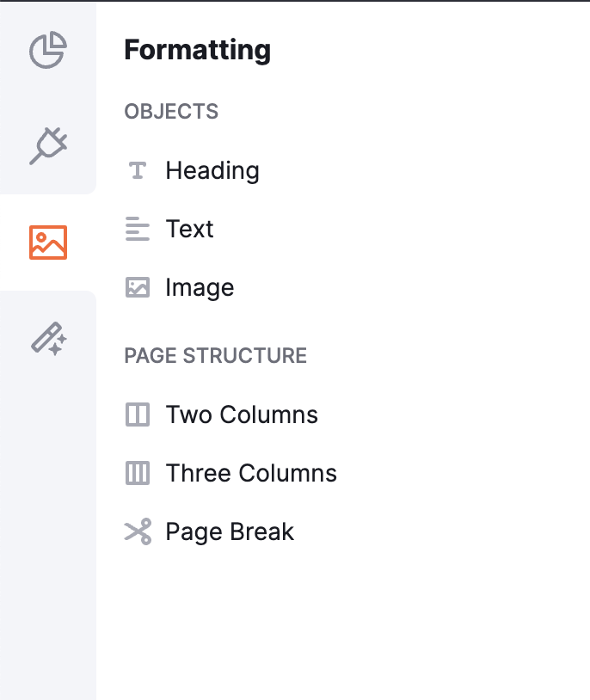Click the Formatting panel title

198,50
